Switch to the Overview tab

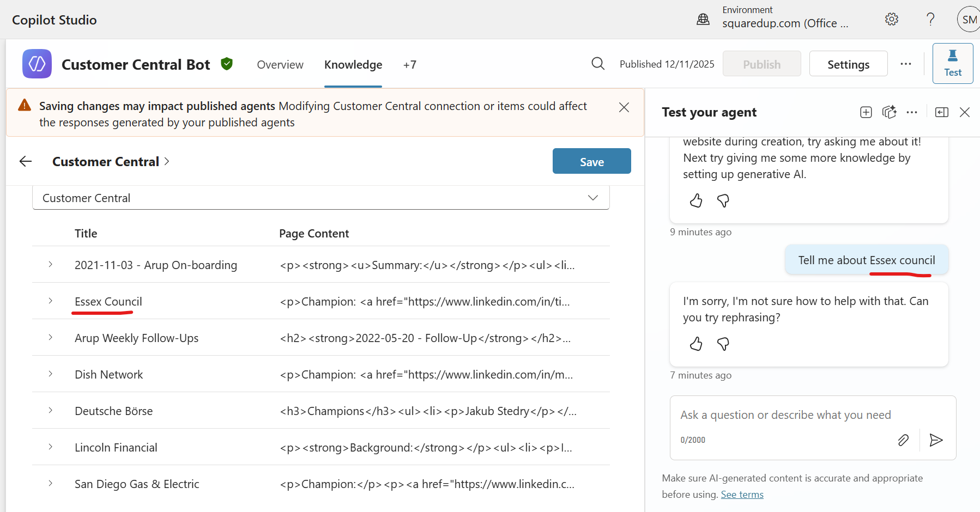280,64
